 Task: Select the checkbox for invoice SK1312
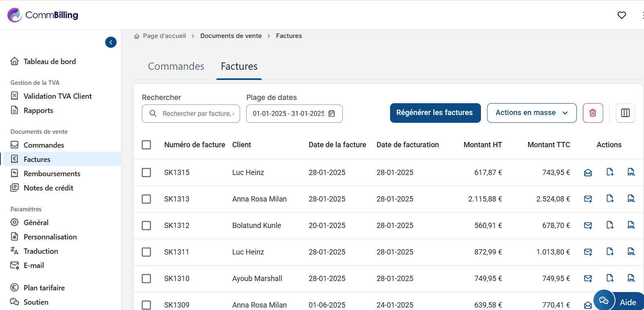[146, 226]
